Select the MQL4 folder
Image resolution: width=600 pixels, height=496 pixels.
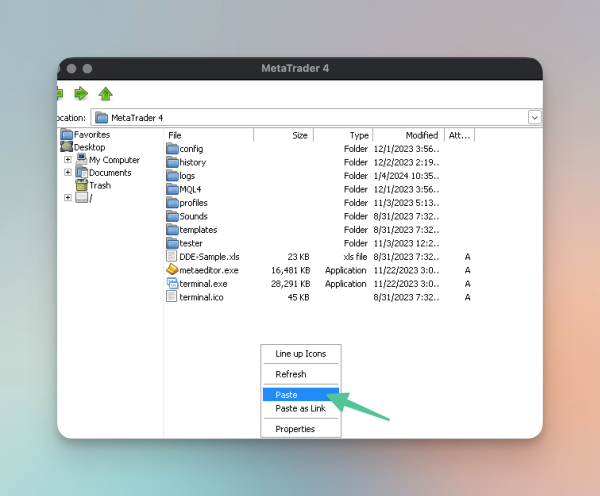[192, 189]
